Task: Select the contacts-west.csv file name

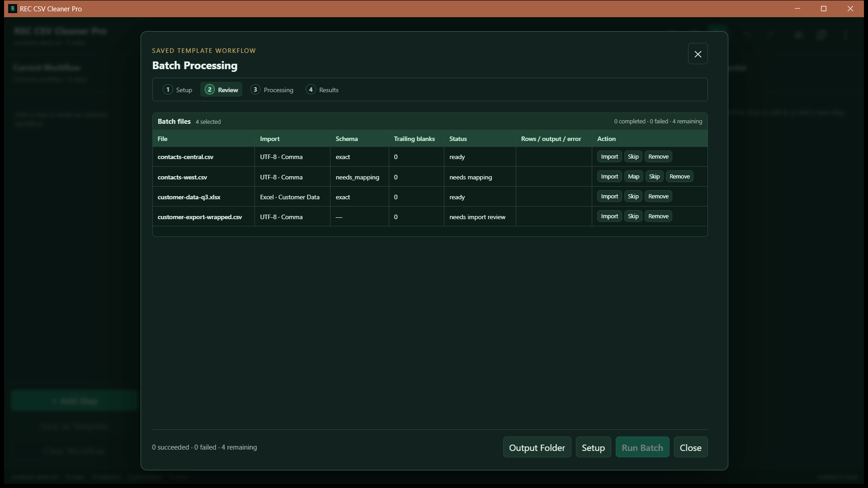Action: tap(182, 177)
